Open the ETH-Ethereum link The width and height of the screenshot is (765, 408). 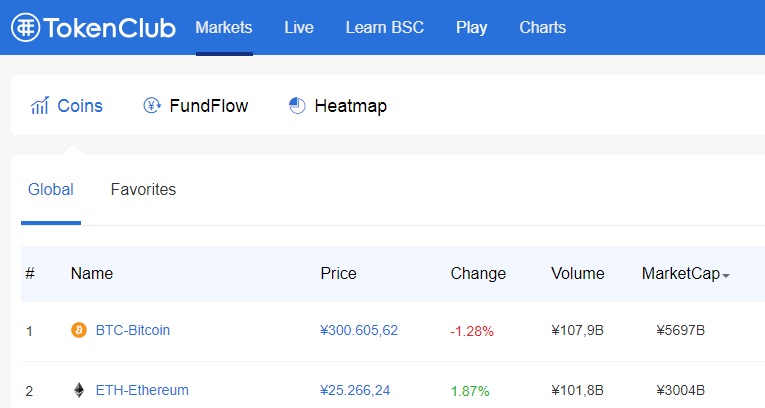tap(142, 390)
